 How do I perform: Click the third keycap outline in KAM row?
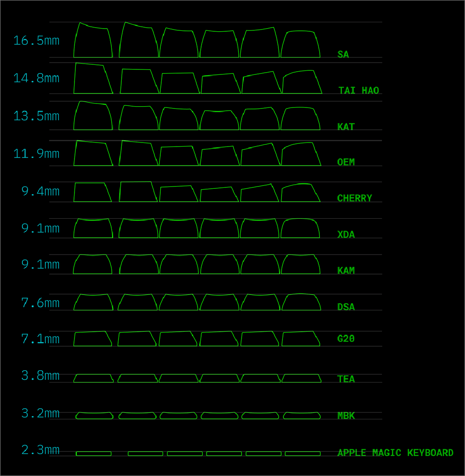tap(179, 264)
